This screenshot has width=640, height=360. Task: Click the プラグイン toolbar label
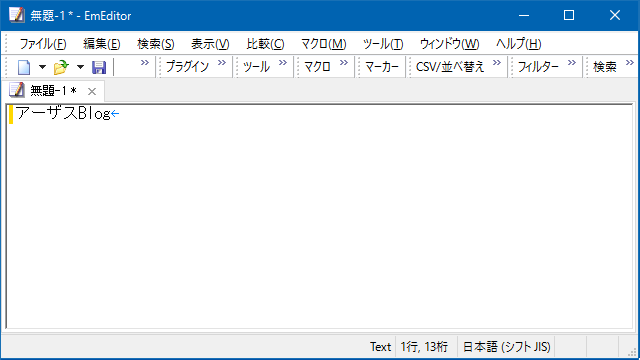coord(187,67)
